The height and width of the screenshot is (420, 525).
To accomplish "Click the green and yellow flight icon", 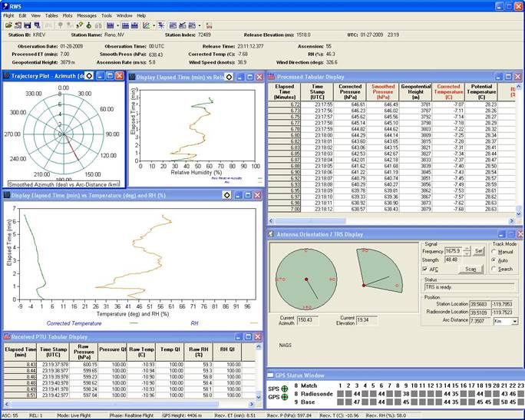I will (80, 25).
